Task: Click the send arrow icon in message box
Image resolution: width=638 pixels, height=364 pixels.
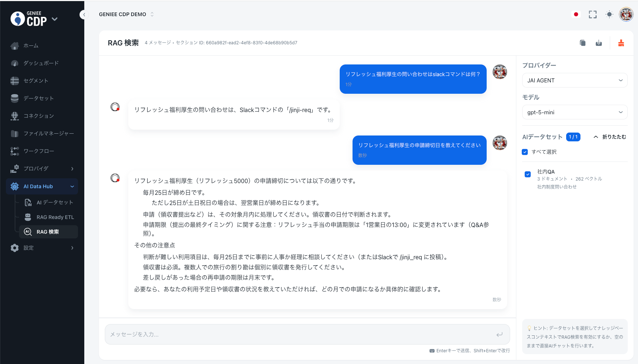Action: pyautogui.click(x=499, y=334)
